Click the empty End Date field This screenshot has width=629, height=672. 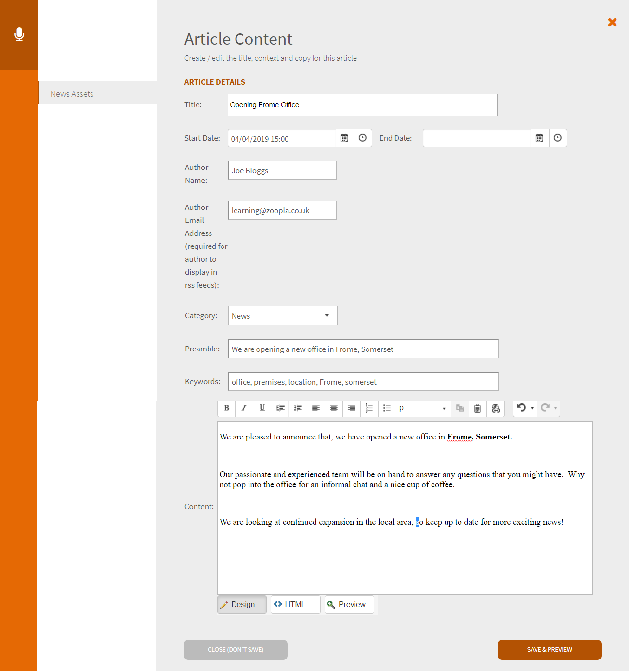click(477, 139)
